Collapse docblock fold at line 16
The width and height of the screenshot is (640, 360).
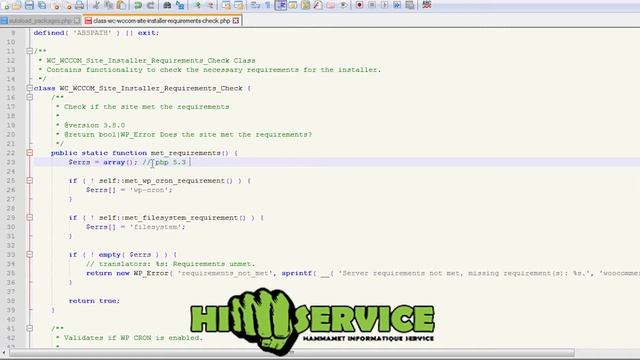[29, 97]
